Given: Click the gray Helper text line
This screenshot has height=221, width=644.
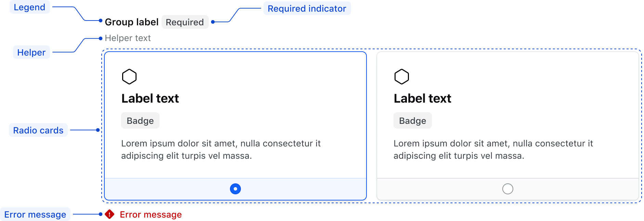Looking at the screenshot, I should point(128,38).
